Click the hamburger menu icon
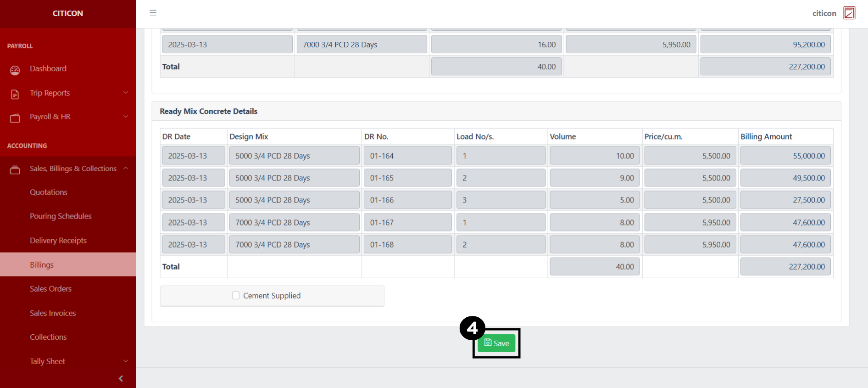Screen dimensions: 868x388 [x=153, y=13]
